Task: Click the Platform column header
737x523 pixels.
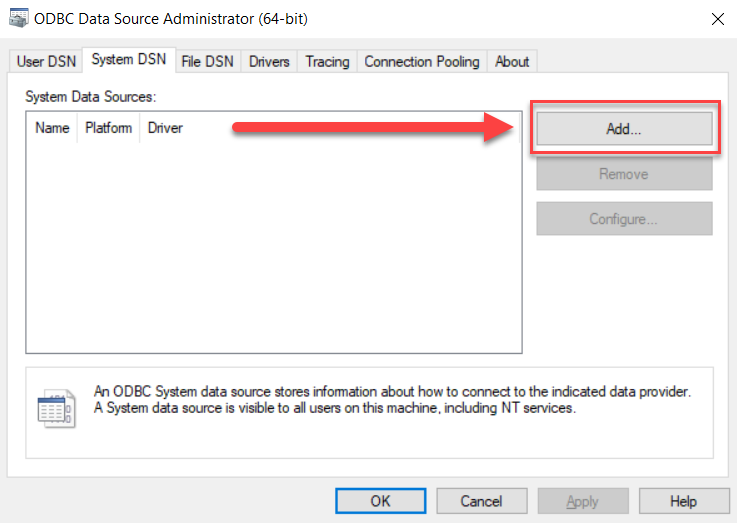Action: coord(108,128)
